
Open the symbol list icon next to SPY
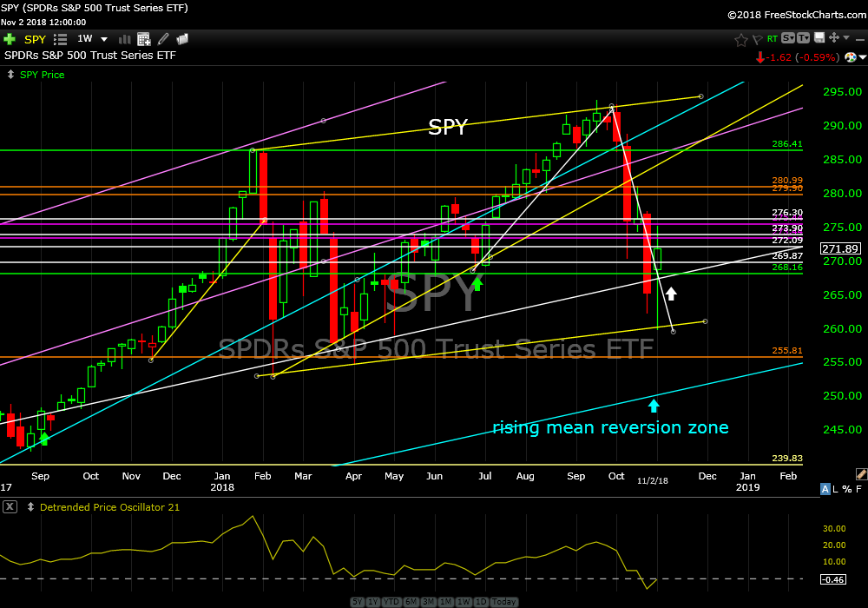pyautogui.click(x=61, y=39)
